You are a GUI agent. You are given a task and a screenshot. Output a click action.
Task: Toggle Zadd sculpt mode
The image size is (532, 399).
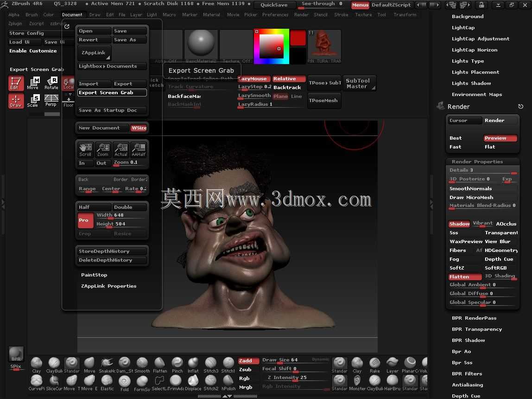(x=248, y=360)
